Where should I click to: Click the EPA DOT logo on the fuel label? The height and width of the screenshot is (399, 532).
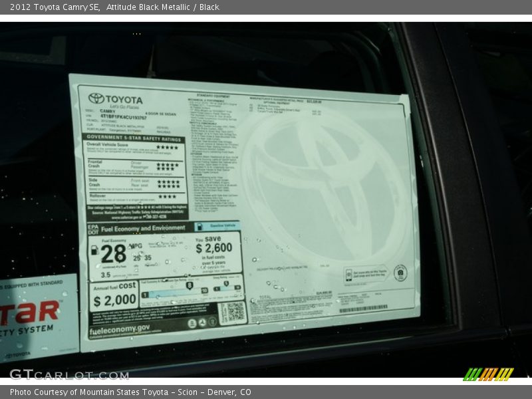pyautogui.click(x=93, y=229)
